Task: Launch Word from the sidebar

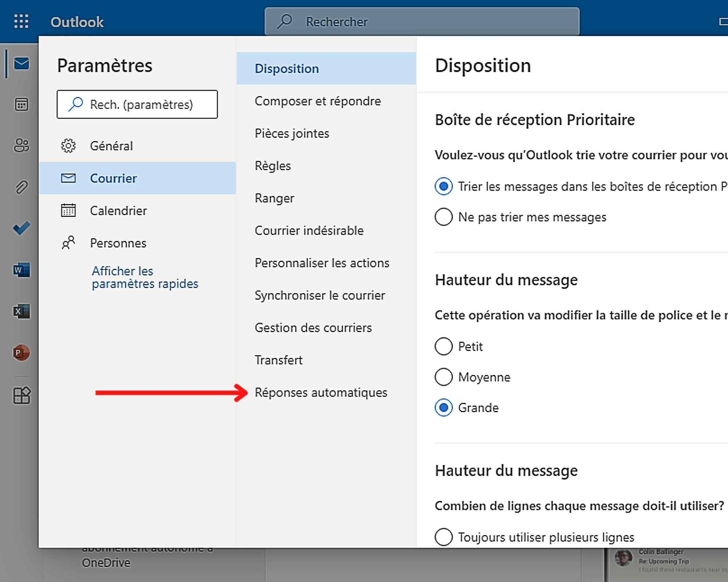Action: point(21,270)
